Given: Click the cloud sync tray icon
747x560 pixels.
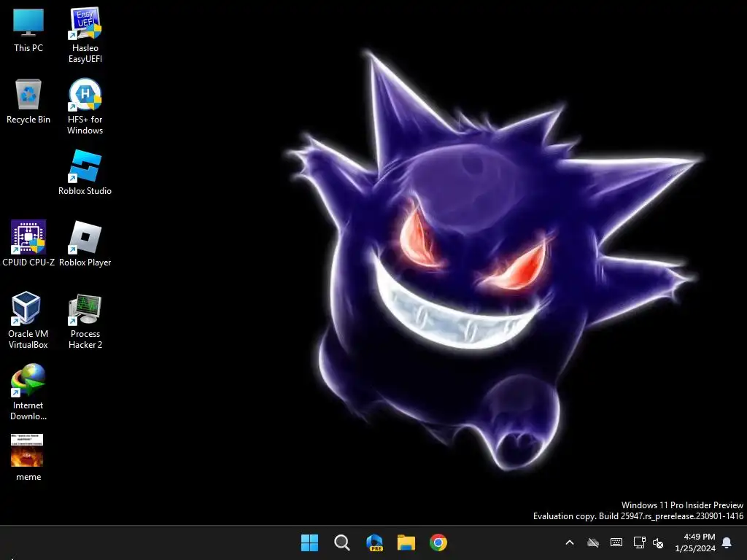Looking at the screenshot, I should (x=592, y=542).
